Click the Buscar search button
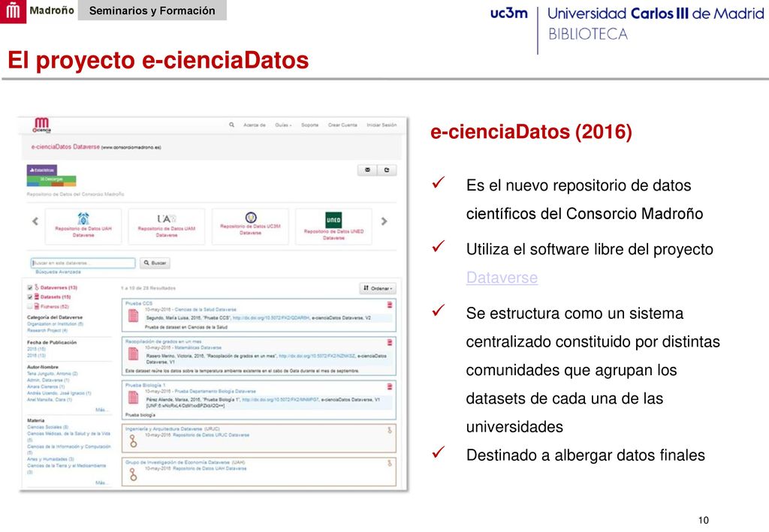 coord(155,263)
